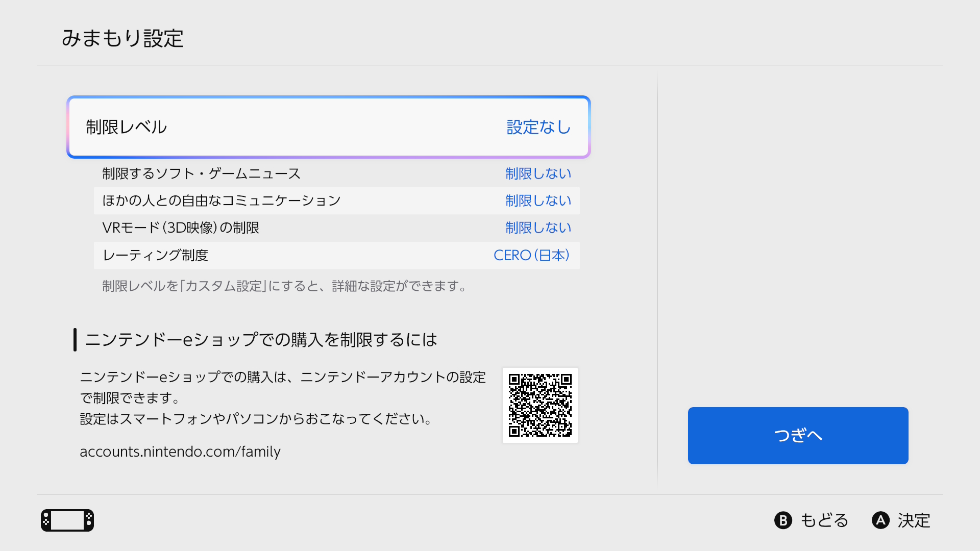Screen dimensions: 980x551
Task: Click the highlighted 制限レベル row frame
Action: tap(329, 127)
